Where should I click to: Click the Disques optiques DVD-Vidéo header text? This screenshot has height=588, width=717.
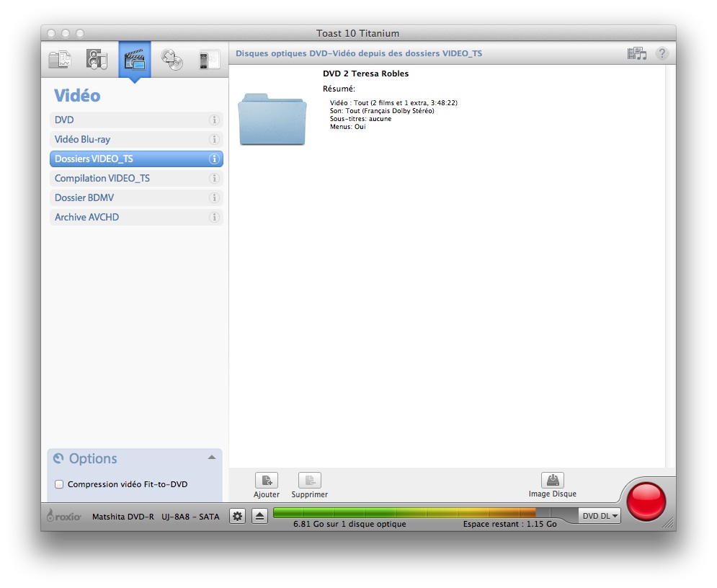[359, 53]
